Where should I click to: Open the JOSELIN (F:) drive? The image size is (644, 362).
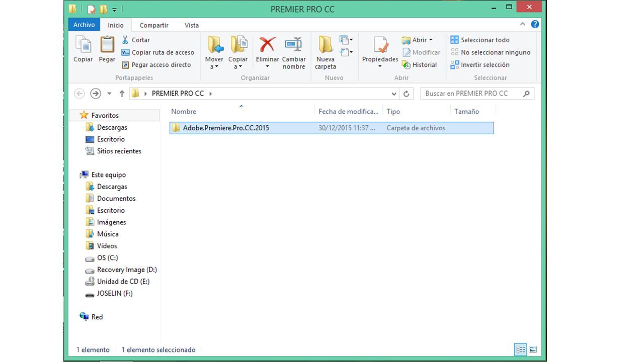point(115,294)
